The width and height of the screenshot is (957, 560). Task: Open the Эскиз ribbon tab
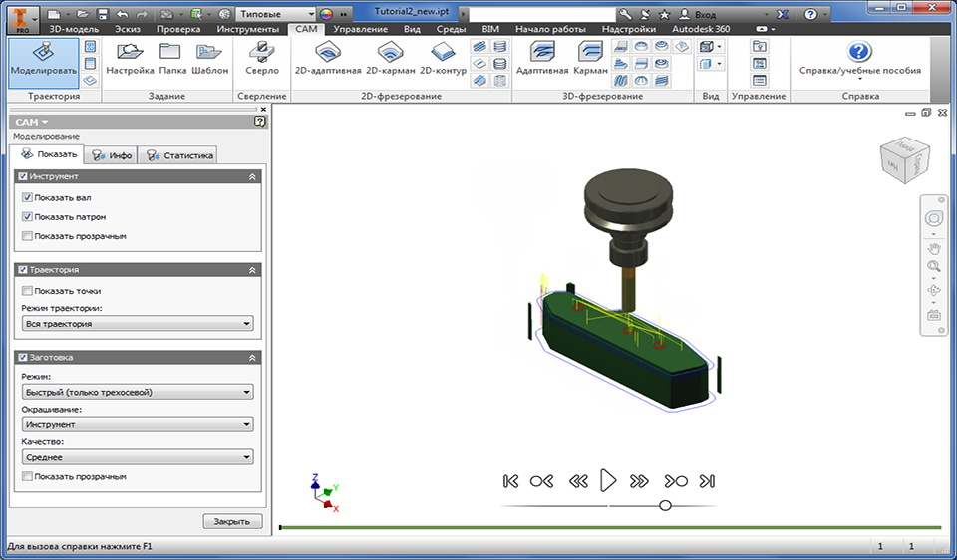(127, 29)
